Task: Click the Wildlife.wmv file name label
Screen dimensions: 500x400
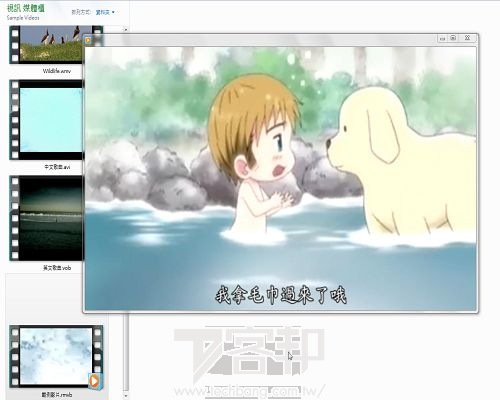Action: pyautogui.click(x=57, y=71)
